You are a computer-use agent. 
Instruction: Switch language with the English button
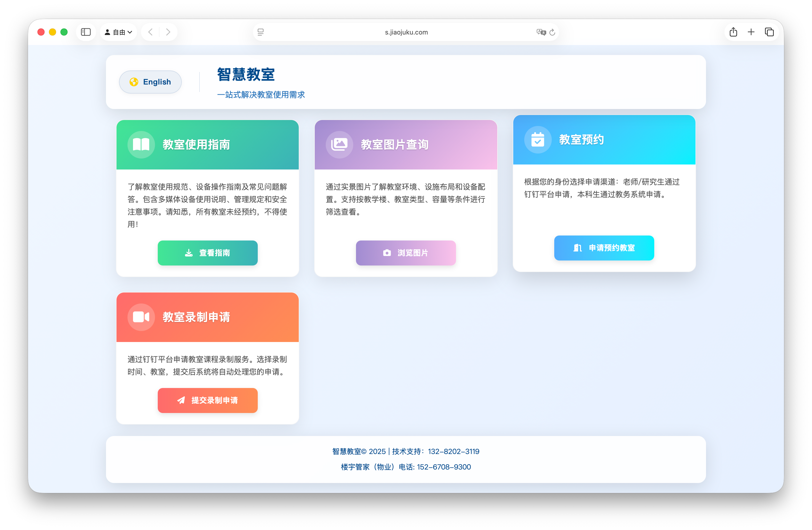point(150,82)
